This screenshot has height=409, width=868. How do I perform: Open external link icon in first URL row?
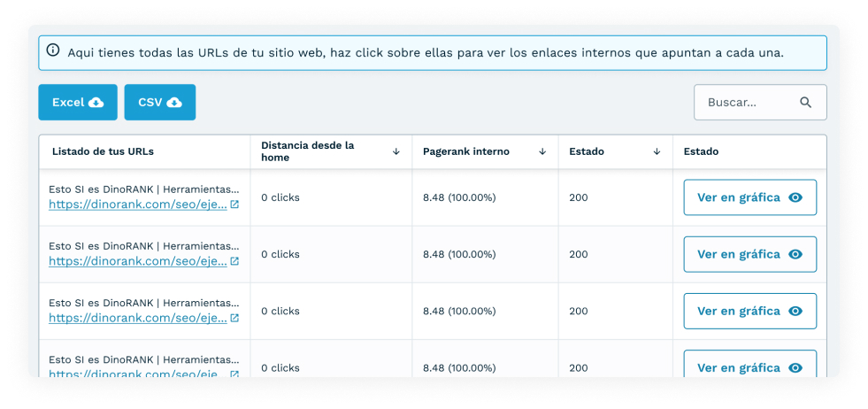point(234,204)
